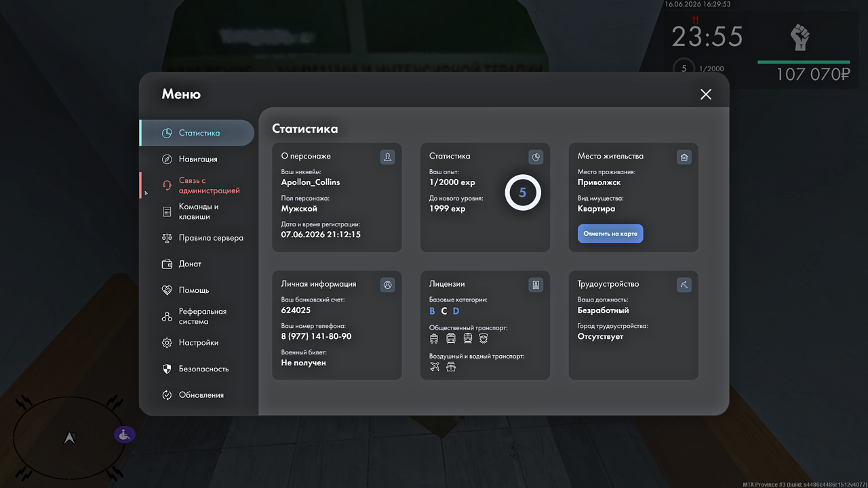
Task: Click the registration date 07.06.2026 21:12:15
Action: 321,235
